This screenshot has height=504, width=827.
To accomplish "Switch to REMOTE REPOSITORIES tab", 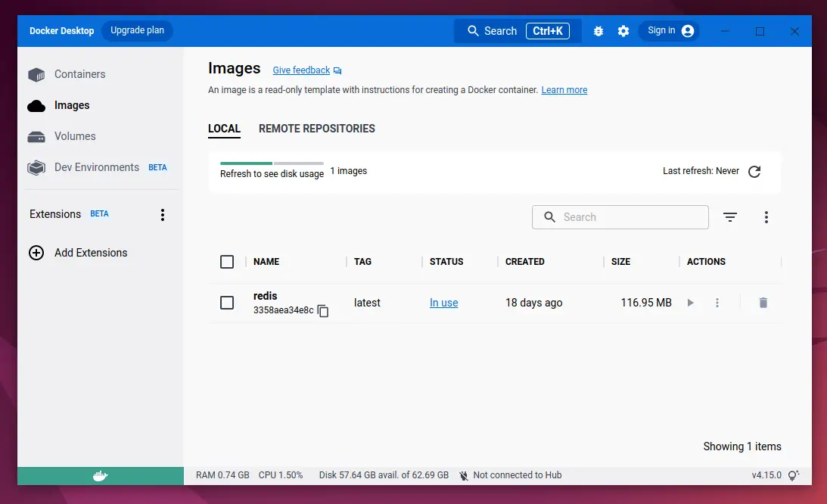I will coord(317,129).
